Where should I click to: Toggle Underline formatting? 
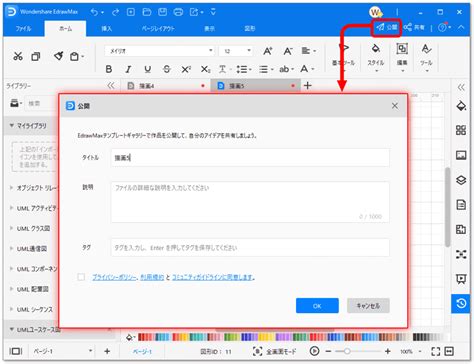[147, 69]
